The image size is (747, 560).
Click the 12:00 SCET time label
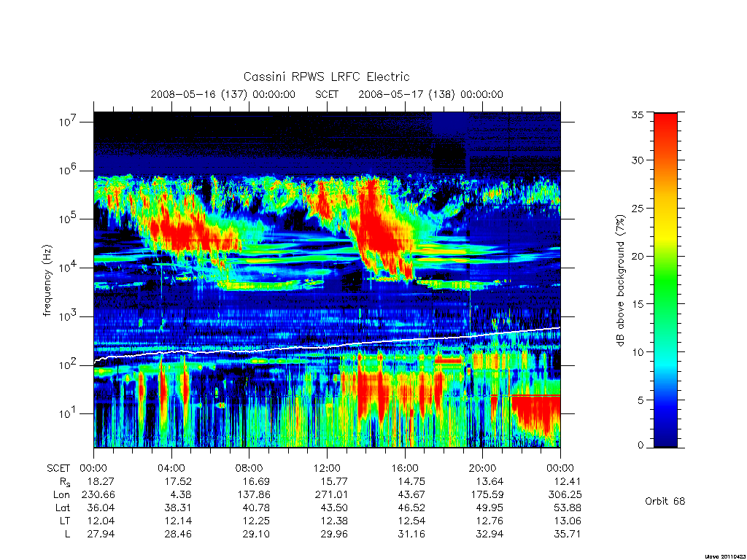coord(327,468)
